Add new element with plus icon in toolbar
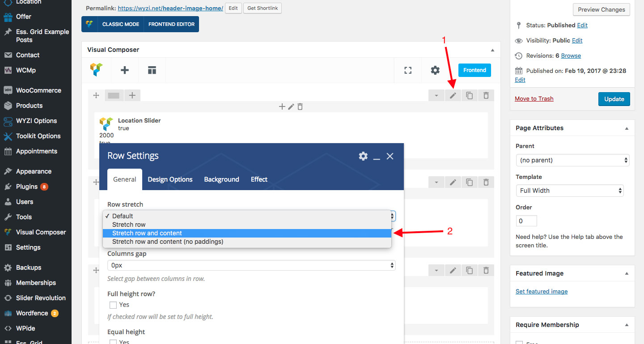The height and width of the screenshot is (344, 644). (x=125, y=70)
